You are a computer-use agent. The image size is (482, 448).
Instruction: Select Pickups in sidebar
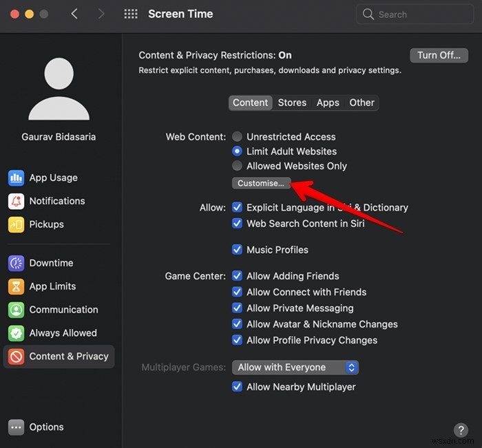click(59, 224)
